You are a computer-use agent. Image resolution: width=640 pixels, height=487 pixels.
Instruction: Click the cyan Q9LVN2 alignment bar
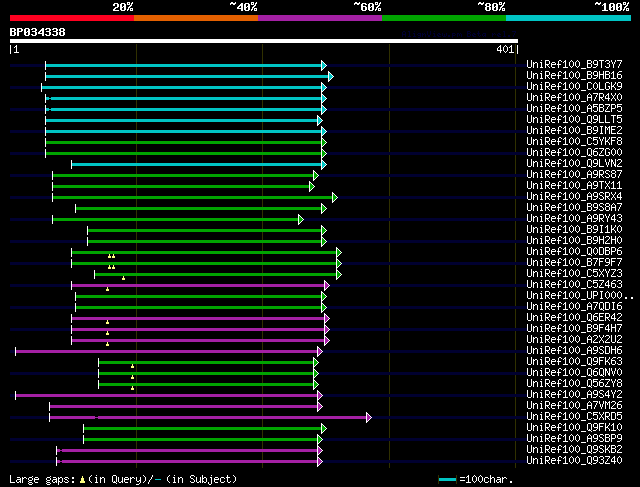point(198,165)
